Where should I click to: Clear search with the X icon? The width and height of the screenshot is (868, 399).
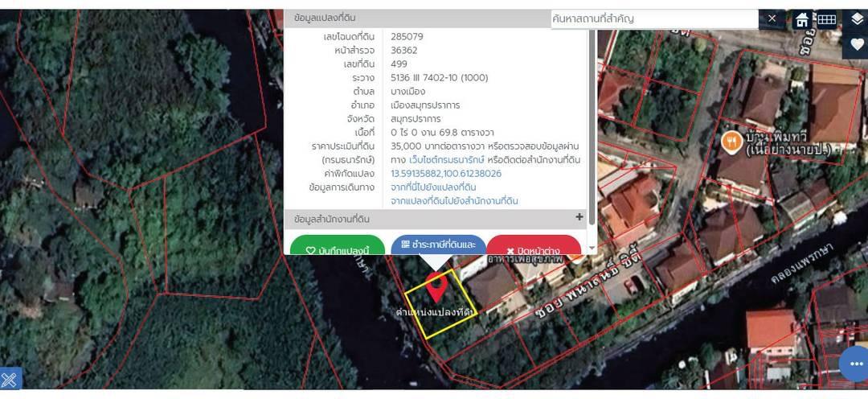pos(772,19)
